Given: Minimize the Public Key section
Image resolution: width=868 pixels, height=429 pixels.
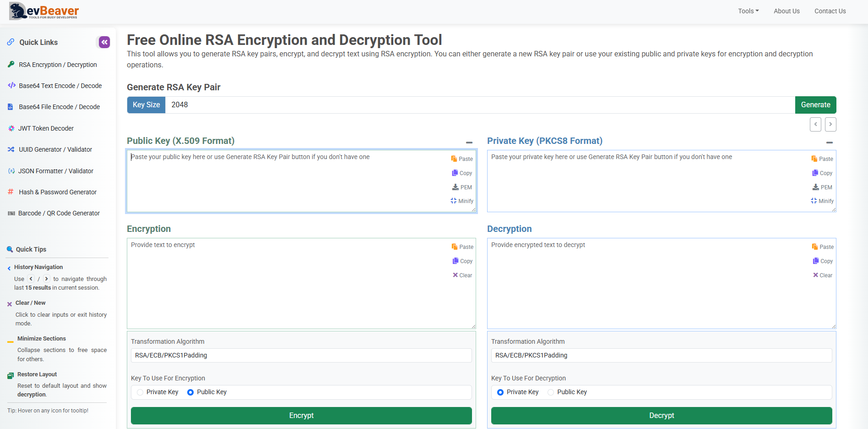Looking at the screenshot, I should pos(469,143).
